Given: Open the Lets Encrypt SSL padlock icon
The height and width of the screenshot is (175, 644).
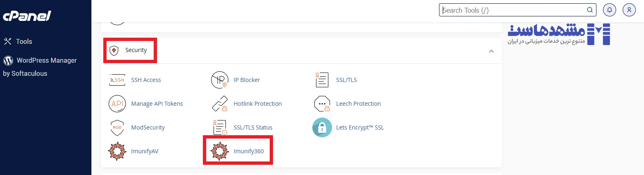Looking at the screenshot, I should coord(322,127).
